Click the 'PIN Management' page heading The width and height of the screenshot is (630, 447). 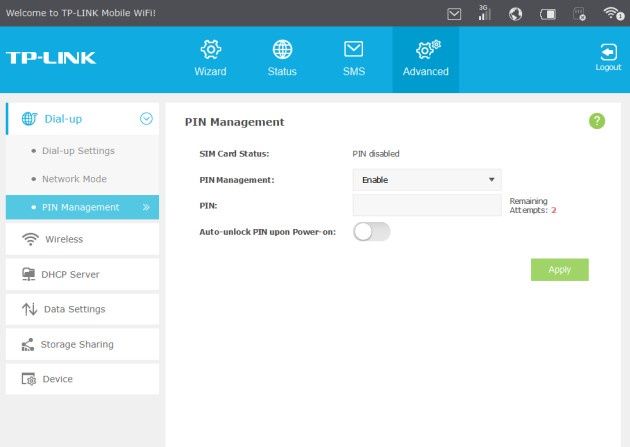234,122
